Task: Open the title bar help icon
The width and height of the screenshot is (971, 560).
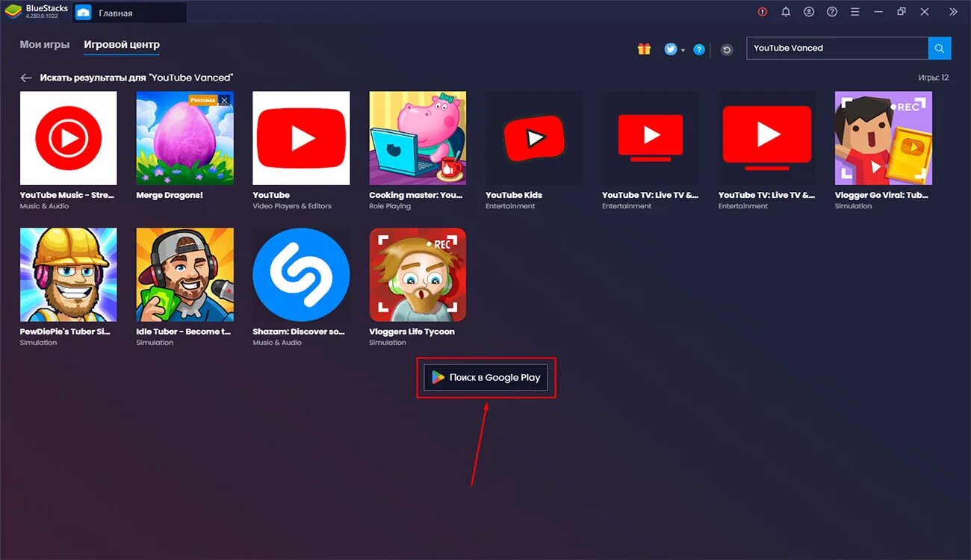Action: [x=832, y=12]
